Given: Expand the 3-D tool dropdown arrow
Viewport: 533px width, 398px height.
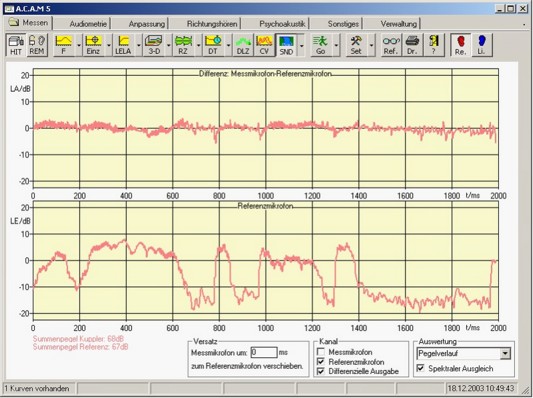Looking at the screenshot, I should pyautogui.click(x=169, y=45).
